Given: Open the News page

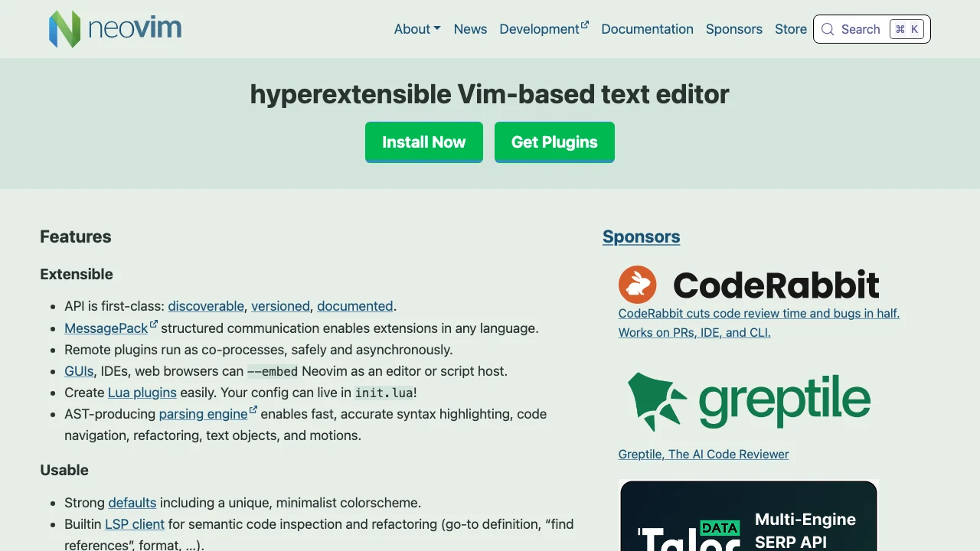Looking at the screenshot, I should pyautogui.click(x=470, y=29).
